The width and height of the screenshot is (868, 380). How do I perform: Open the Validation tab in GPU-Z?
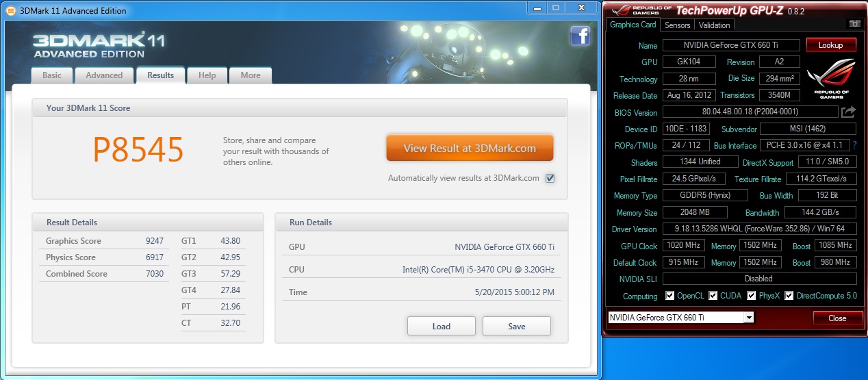715,25
